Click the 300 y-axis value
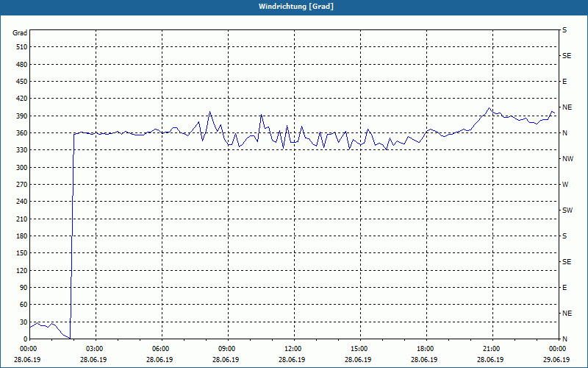 (22, 168)
